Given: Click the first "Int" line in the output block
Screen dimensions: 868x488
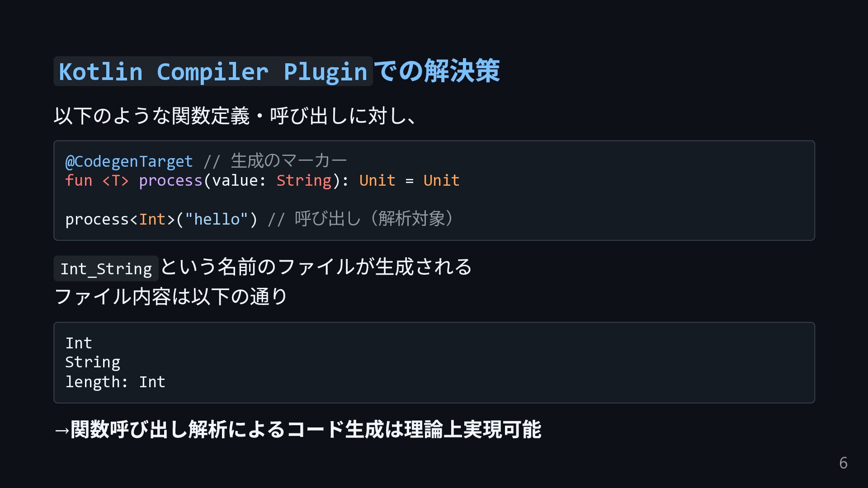Looking at the screenshot, I should pyautogui.click(x=79, y=343).
